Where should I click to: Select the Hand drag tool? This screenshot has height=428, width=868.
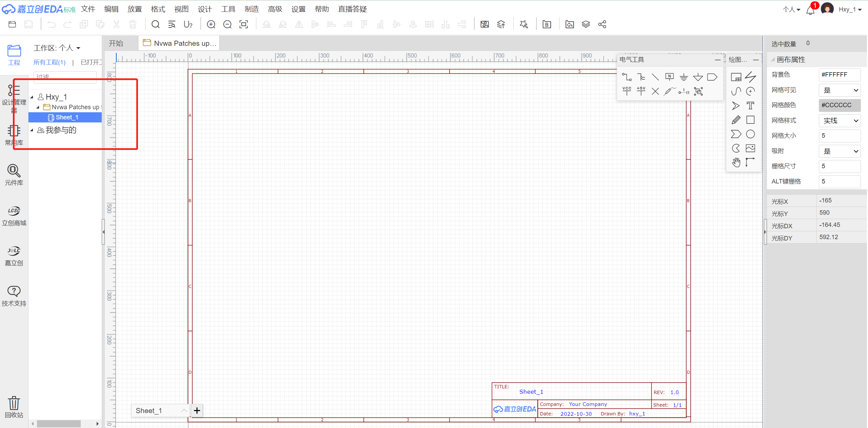[x=736, y=162]
